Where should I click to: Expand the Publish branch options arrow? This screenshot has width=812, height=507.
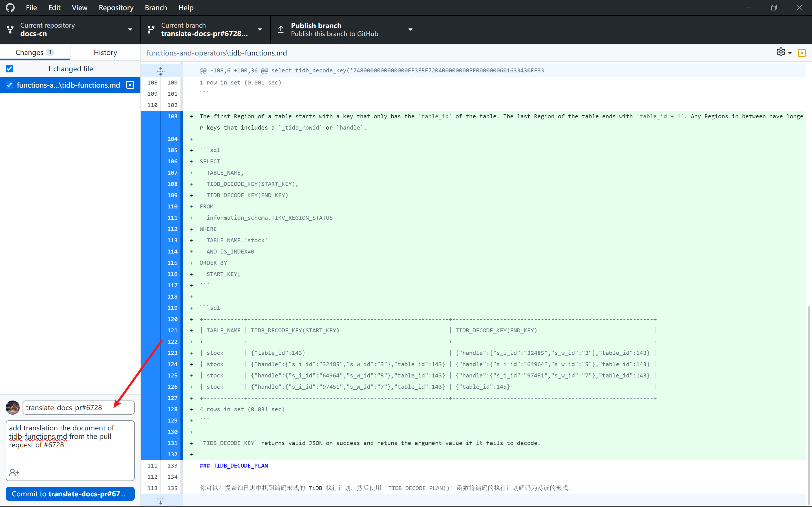410,30
